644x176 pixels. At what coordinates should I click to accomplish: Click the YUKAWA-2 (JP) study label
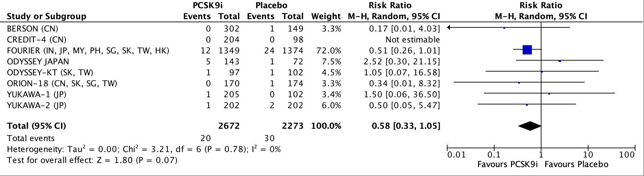pyautogui.click(x=37, y=105)
